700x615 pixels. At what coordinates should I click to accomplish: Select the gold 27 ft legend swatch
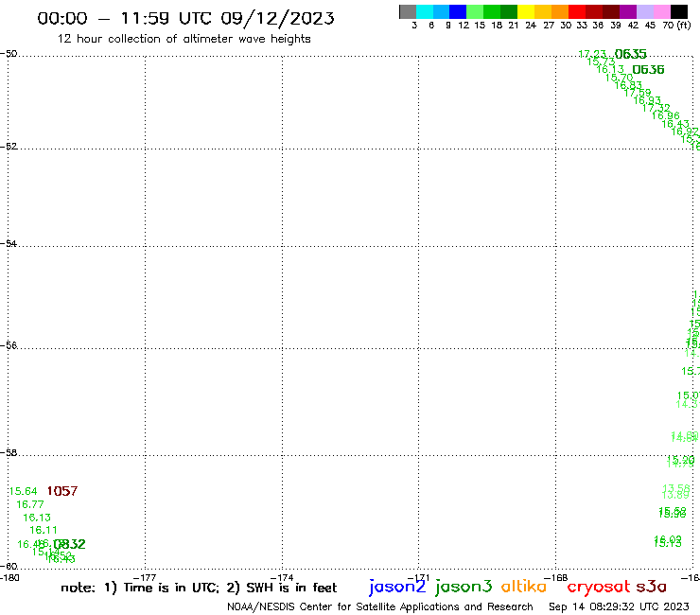pos(543,11)
